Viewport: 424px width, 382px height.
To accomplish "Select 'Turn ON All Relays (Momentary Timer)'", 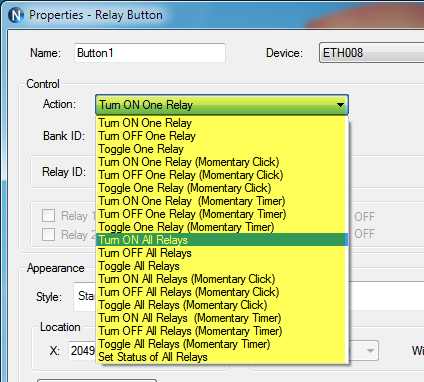I will pos(222,318).
